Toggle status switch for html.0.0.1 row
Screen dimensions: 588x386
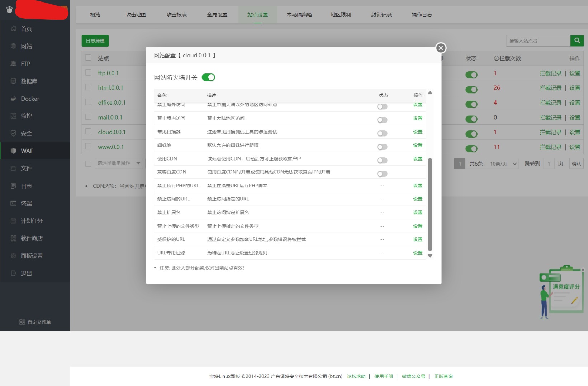471,90
